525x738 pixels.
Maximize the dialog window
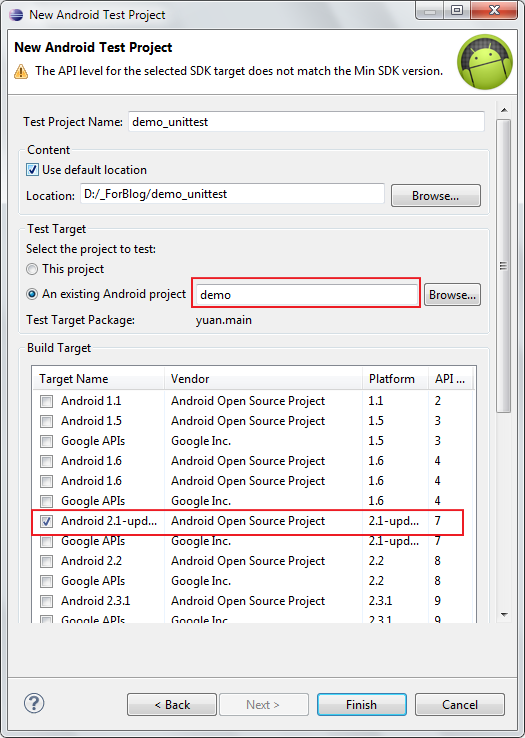tap(457, 10)
